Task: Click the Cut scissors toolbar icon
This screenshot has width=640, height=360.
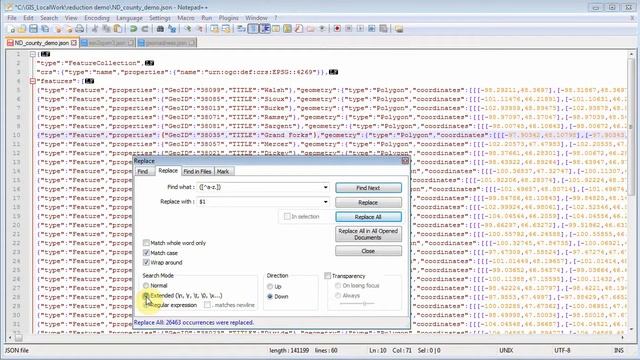Action: point(95,29)
